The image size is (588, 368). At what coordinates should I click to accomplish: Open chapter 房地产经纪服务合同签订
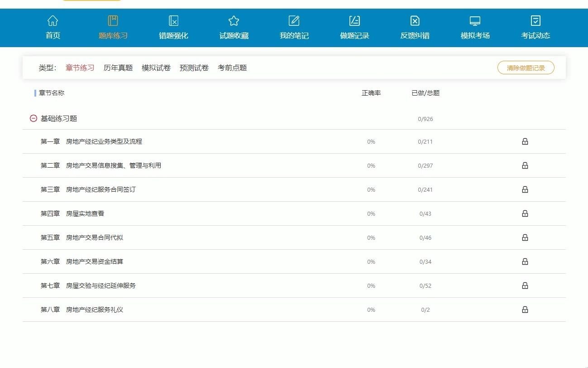coord(101,189)
